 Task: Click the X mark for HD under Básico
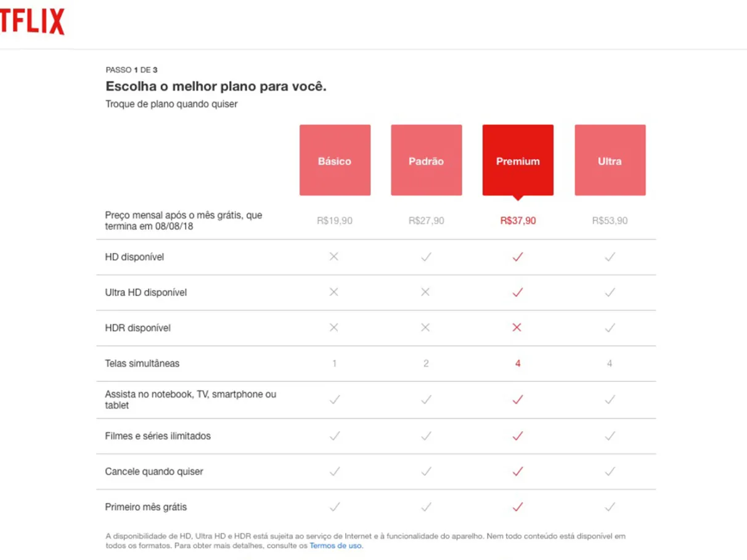click(335, 257)
